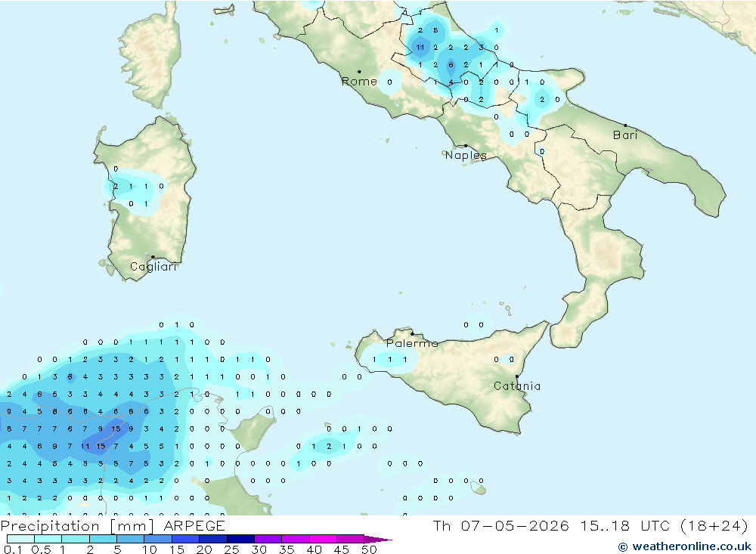
Task: Select the '15..18 UTC' time range
Action: click(625, 525)
